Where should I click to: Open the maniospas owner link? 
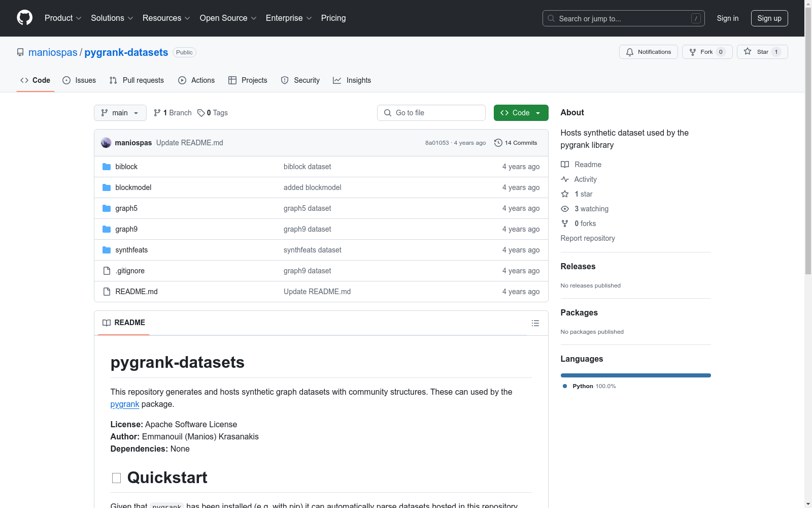53,52
